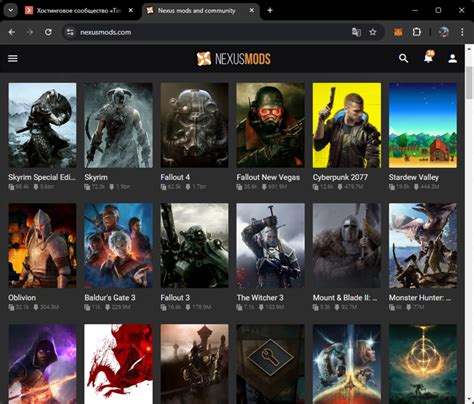Close the Nexus mods and community tab
This screenshot has width=474, height=404.
pyautogui.click(x=252, y=10)
